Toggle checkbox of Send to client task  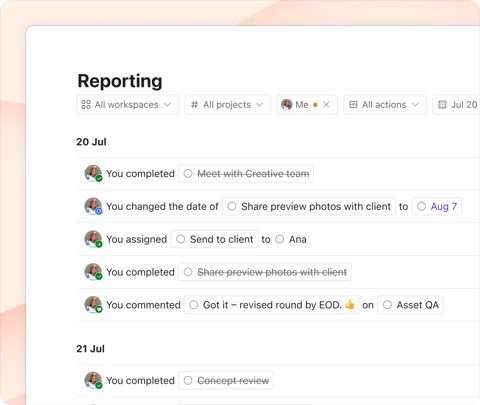[x=181, y=239]
